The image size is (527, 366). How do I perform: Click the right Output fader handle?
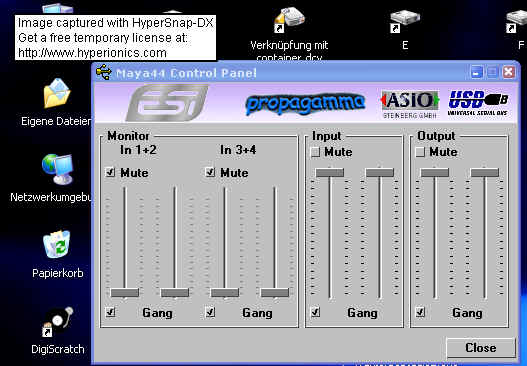(x=485, y=173)
